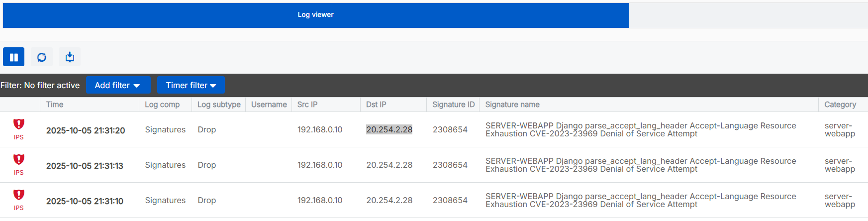868x221 pixels.
Task: Click signature name text in first row
Action: (640, 129)
